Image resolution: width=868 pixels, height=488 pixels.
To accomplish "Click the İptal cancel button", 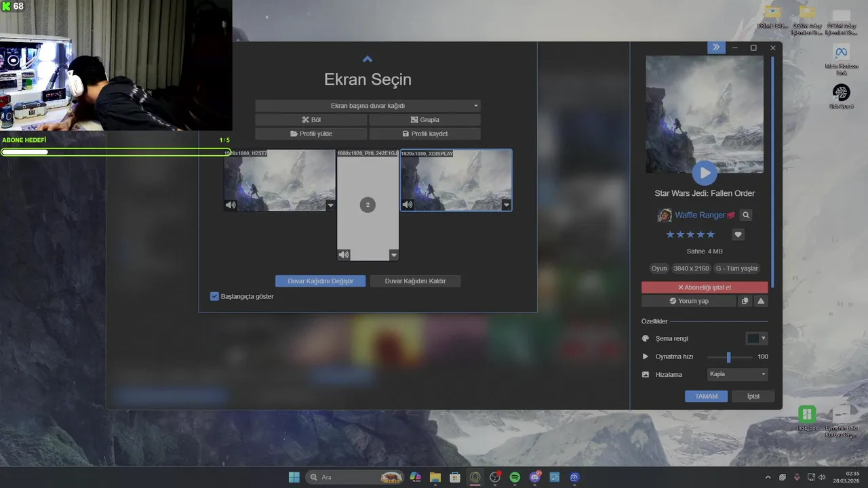I will click(753, 396).
